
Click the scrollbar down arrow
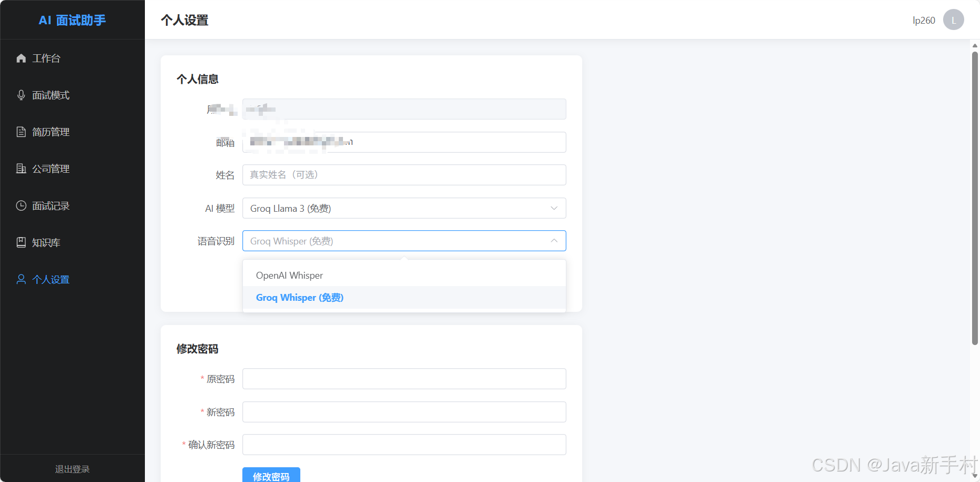pyautogui.click(x=975, y=476)
